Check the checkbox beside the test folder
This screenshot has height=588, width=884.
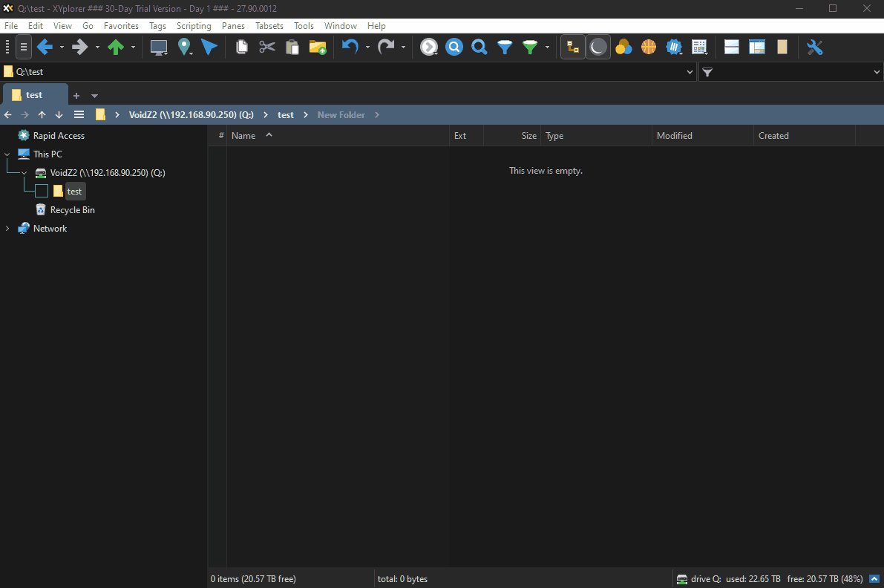coord(41,191)
